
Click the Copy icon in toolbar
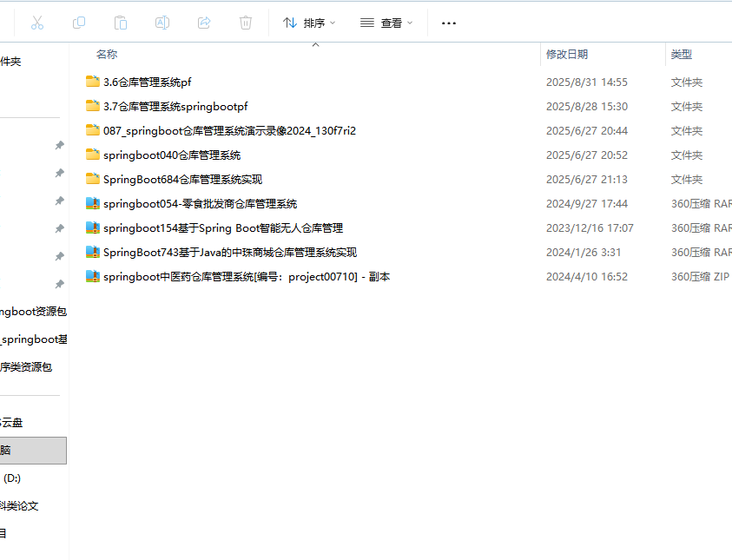click(79, 23)
